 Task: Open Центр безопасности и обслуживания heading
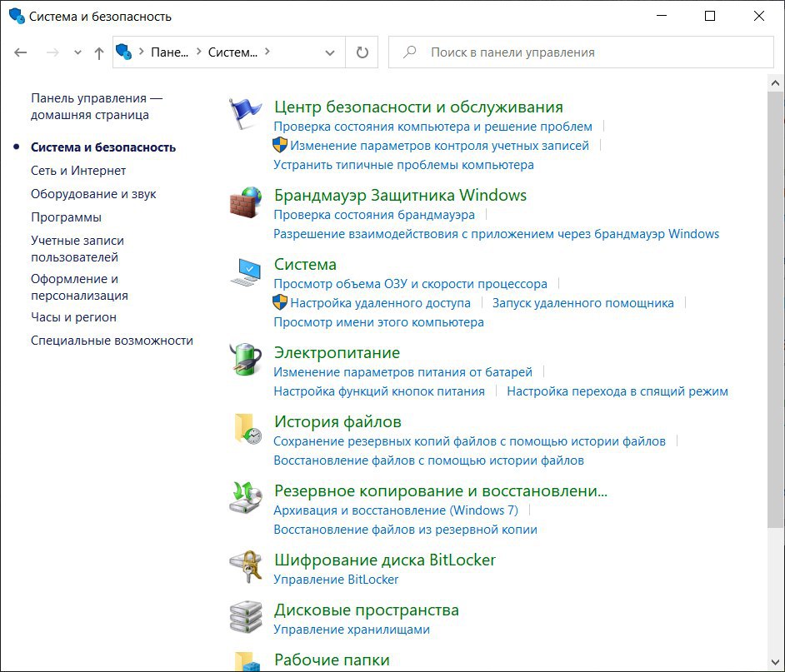[x=418, y=107]
